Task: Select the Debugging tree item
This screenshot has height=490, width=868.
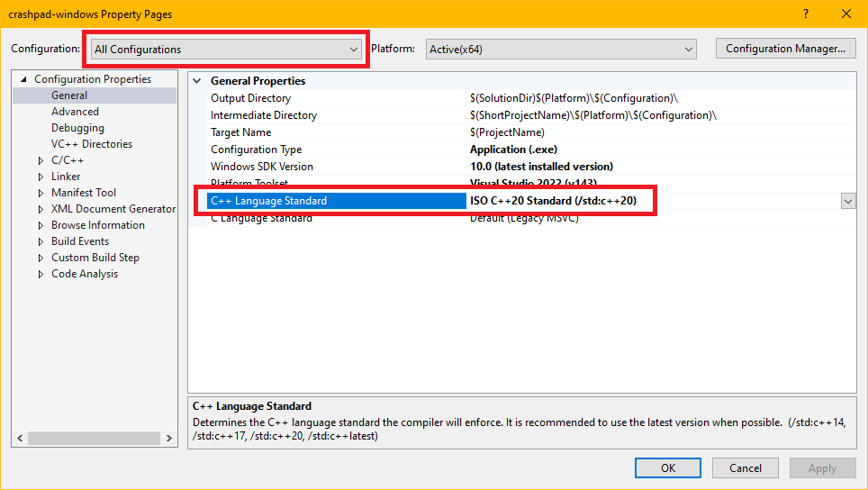Action: (77, 128)
